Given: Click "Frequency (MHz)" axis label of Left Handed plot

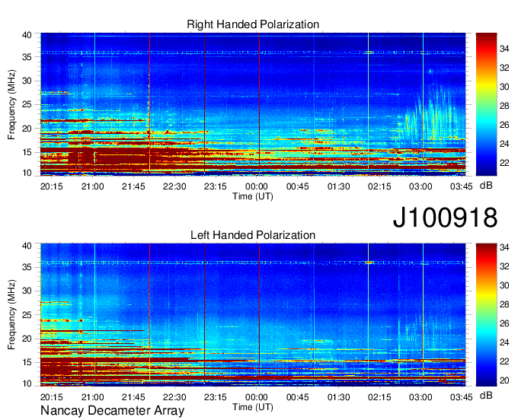Looking at the screenshot, I should [11, 315].
